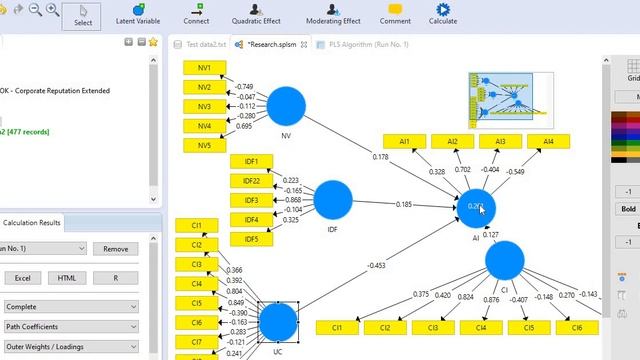Screen dimensions: 640x360
Task: Click the redo arrow icon
Action: click(18, 9)
